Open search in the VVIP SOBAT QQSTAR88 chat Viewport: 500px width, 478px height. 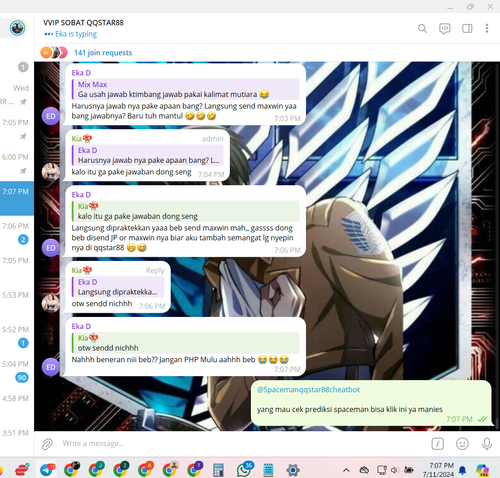pyautogui.click(x=422, y=29)
